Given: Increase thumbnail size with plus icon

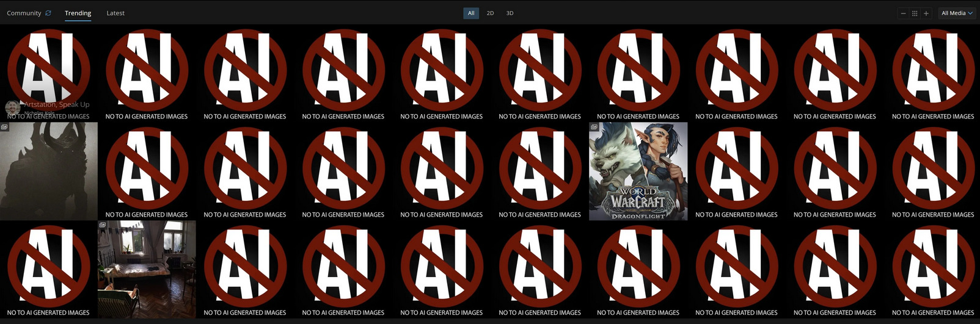Looking at the screenshot, I should coord(926,13).
